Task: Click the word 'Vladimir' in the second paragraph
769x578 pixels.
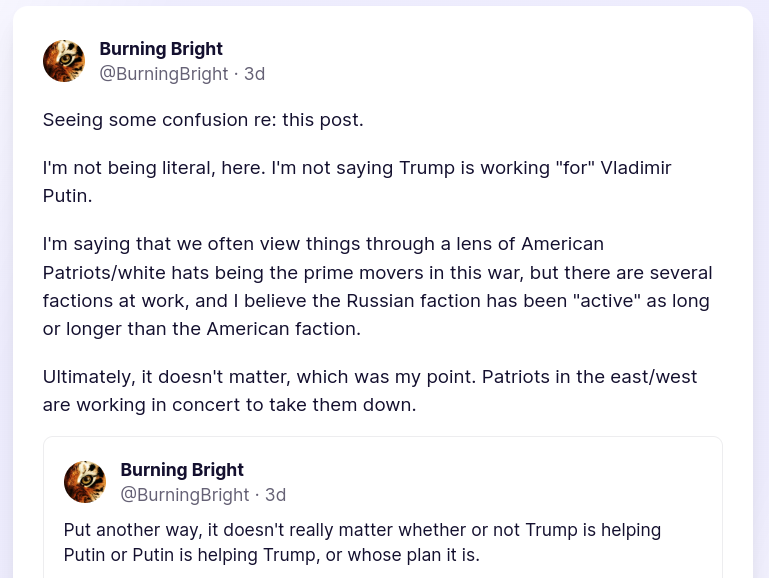Action: click(636, 168)
